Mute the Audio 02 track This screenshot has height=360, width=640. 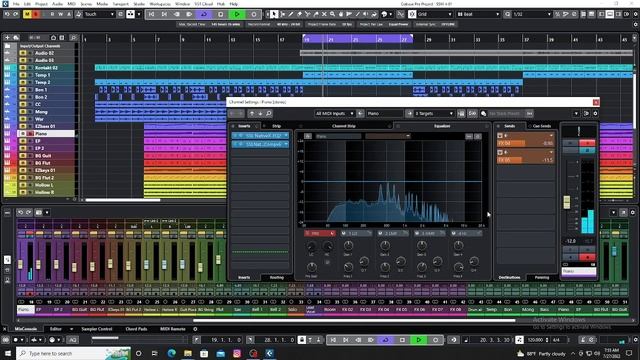coord(23,53)
